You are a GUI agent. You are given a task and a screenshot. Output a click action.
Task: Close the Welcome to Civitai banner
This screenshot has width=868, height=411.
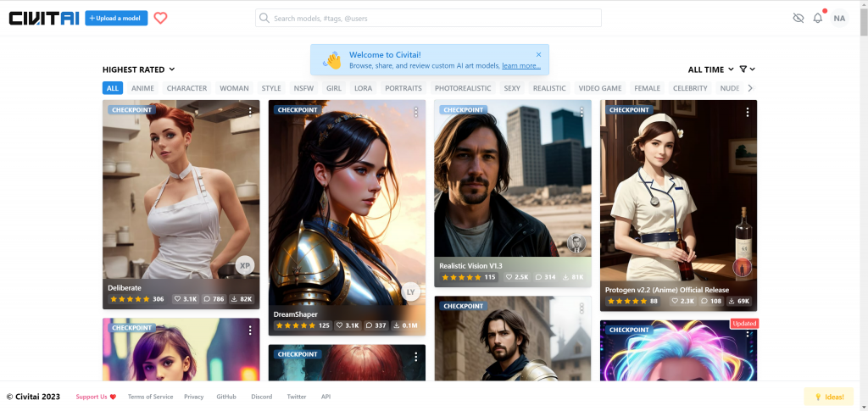point(538,54)
